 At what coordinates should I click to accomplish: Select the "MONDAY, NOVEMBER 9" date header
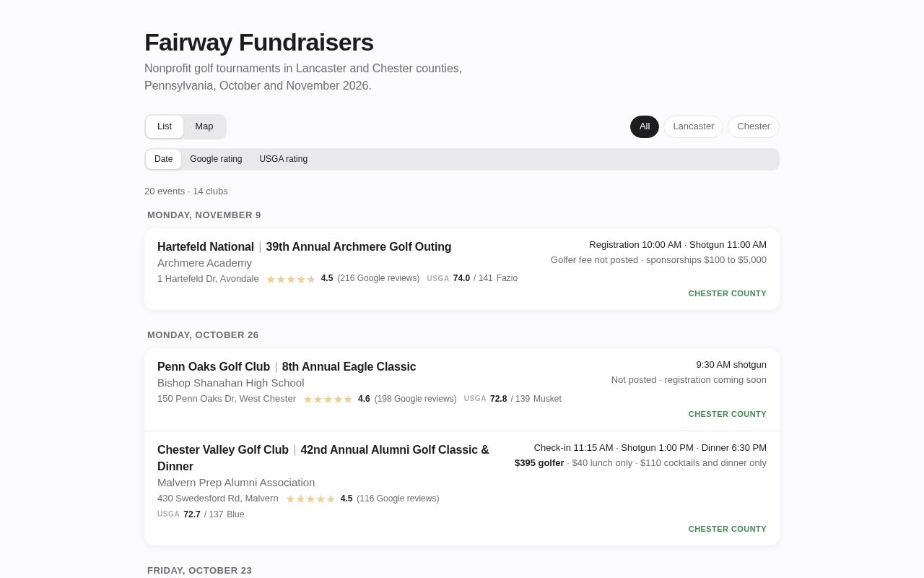point(204,215)
